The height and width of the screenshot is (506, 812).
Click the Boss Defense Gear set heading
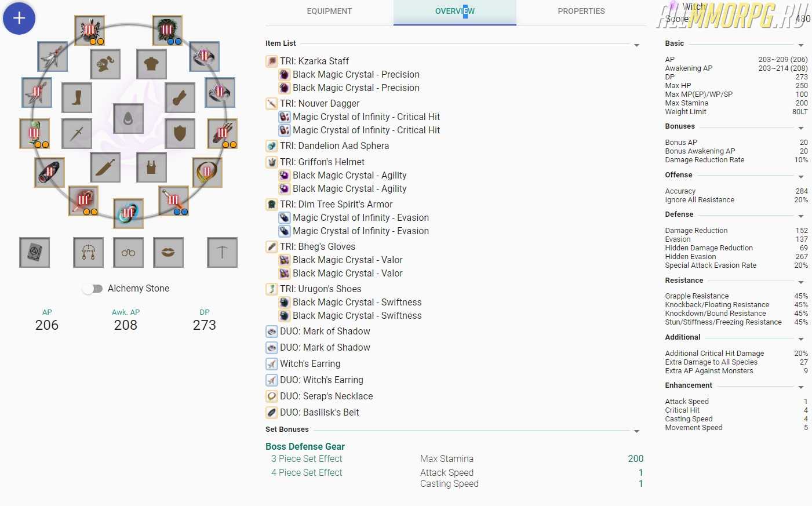click(x=305, y=446)
